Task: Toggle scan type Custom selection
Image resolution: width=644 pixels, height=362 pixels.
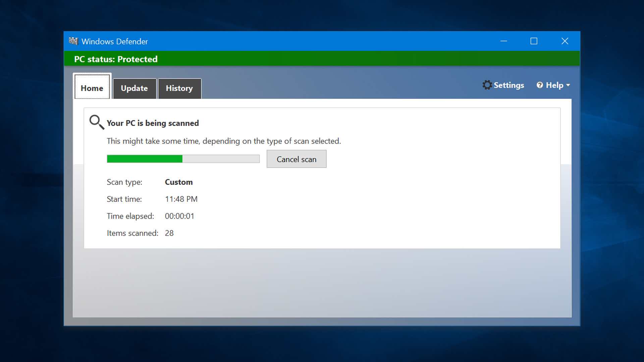Action: [179, 182]
